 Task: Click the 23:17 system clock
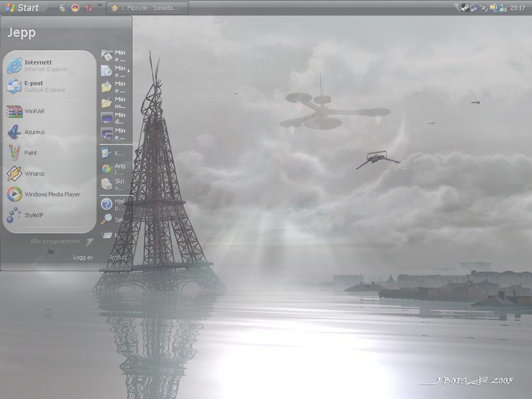click(517, 8)
